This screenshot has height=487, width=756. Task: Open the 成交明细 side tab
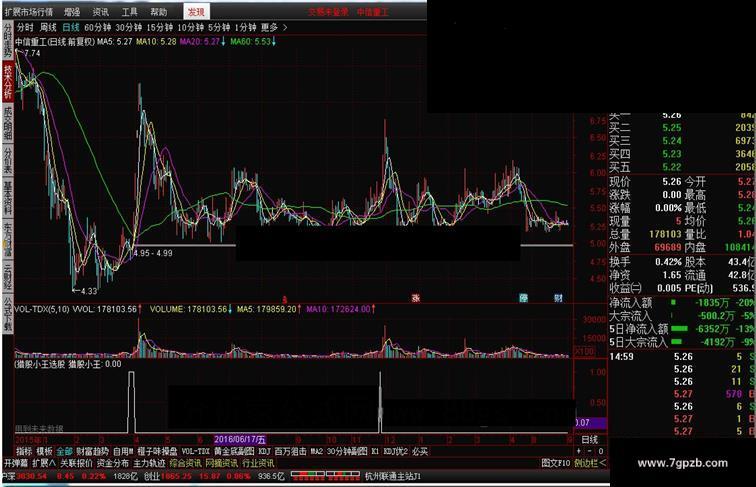click(x=8, y=123)
